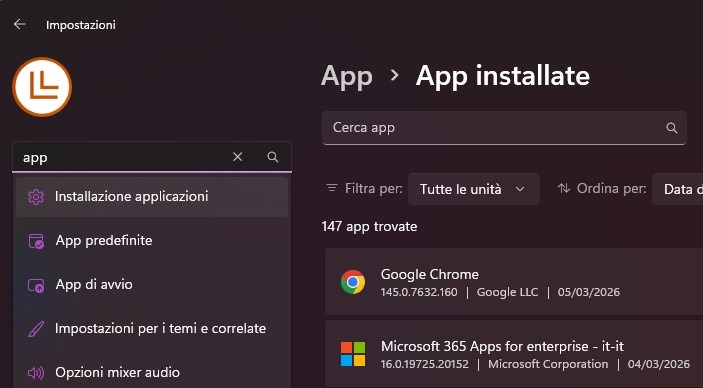Click the Microsoft Corporation publisher text

pyautogui.click(x=548, y=364)
